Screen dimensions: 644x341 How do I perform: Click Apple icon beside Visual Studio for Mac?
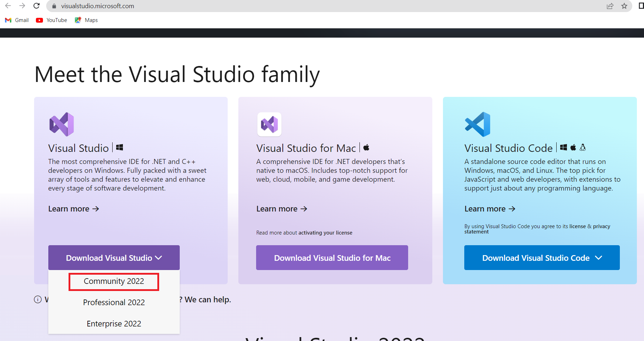(x=366, y=147)
